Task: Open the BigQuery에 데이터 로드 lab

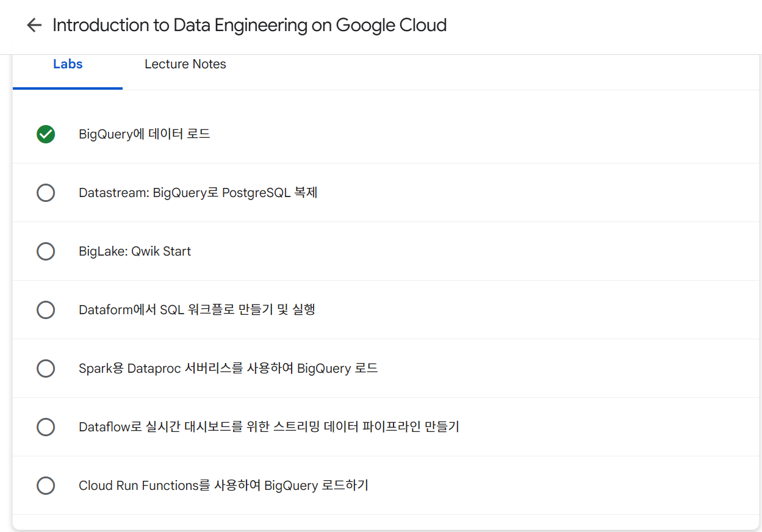Action: [x=145, y=134]
